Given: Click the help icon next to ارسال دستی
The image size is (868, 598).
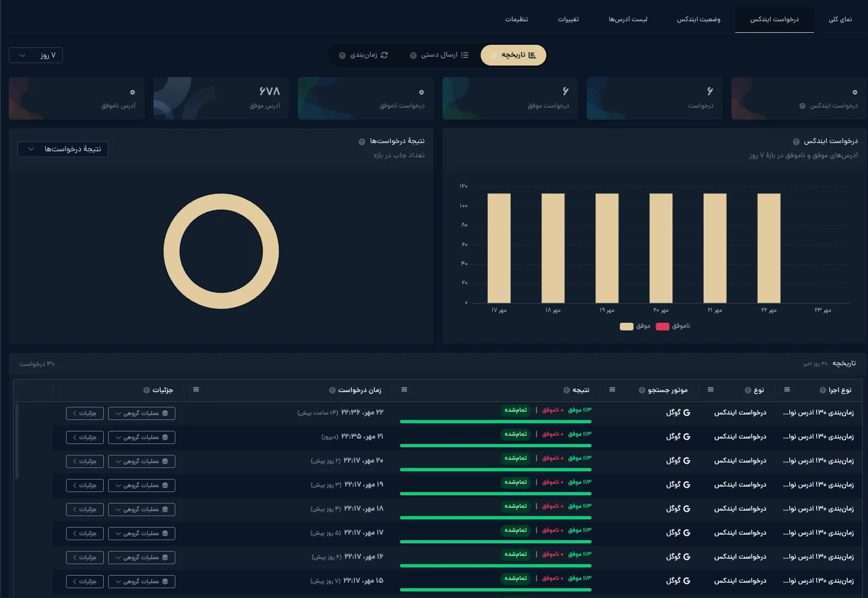Looking at the screenshot, I should (413, 55).
